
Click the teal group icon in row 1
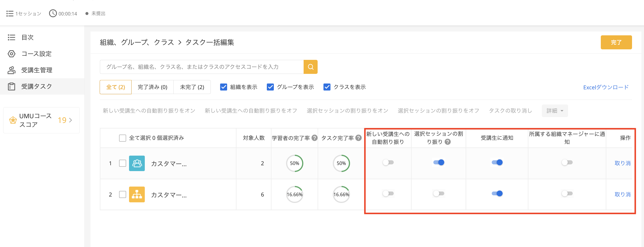(x=137, y=163)
